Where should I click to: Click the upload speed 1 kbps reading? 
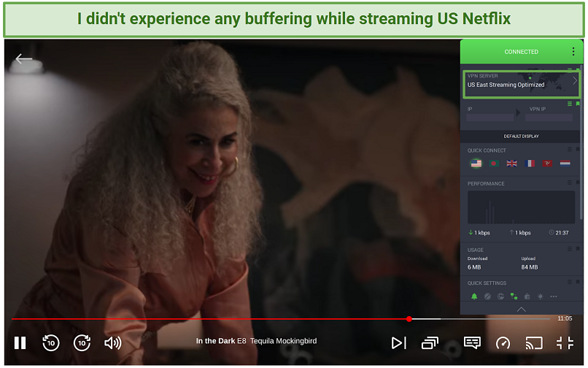tap(520, 233)
